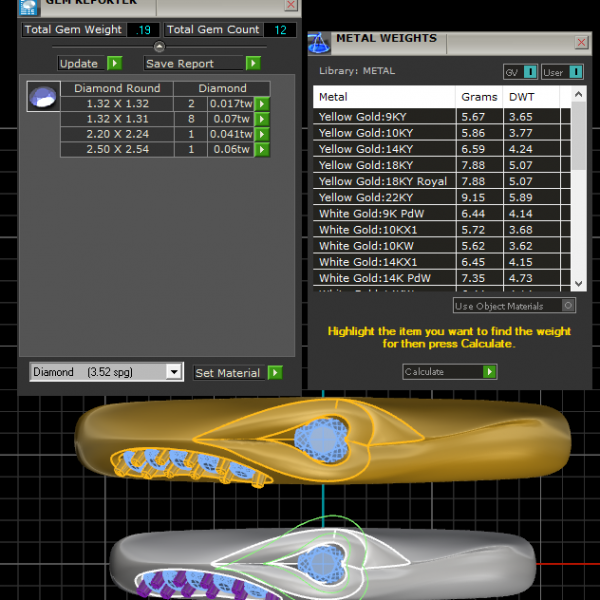The height and width of the screenshot is (600, 600).
Task: Click green arrow on 0.017tw row
Action: 262,104
